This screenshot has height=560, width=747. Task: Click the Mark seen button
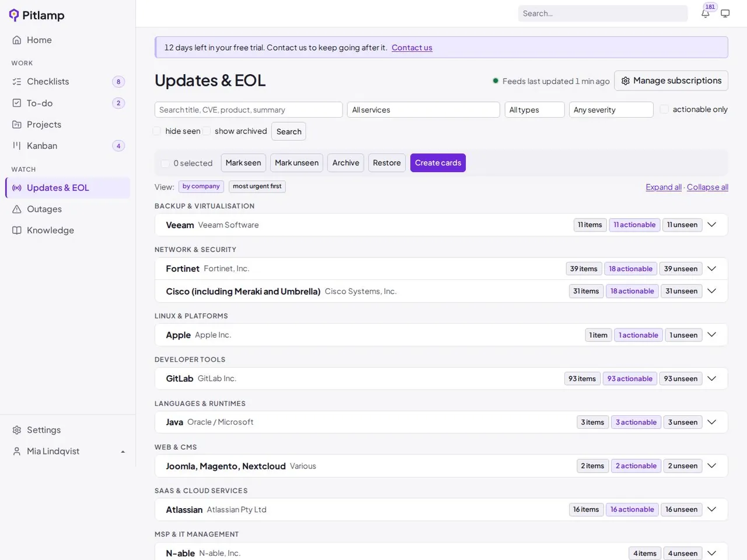(x=243, y=163)
